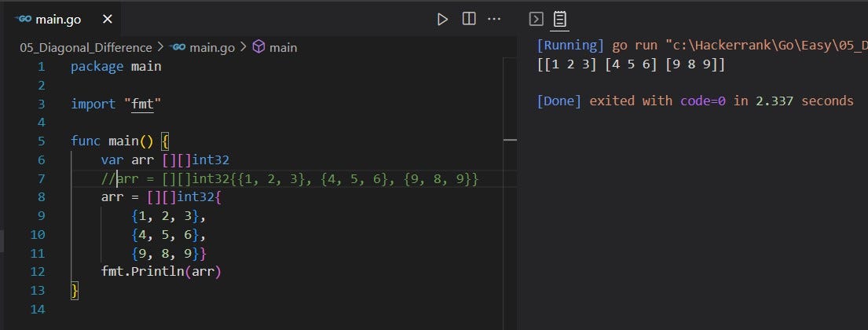Open the editor More Actions ellipsis menu
Image resolution: width=868 pixels, height=330 pixels.
pos(494,20)
